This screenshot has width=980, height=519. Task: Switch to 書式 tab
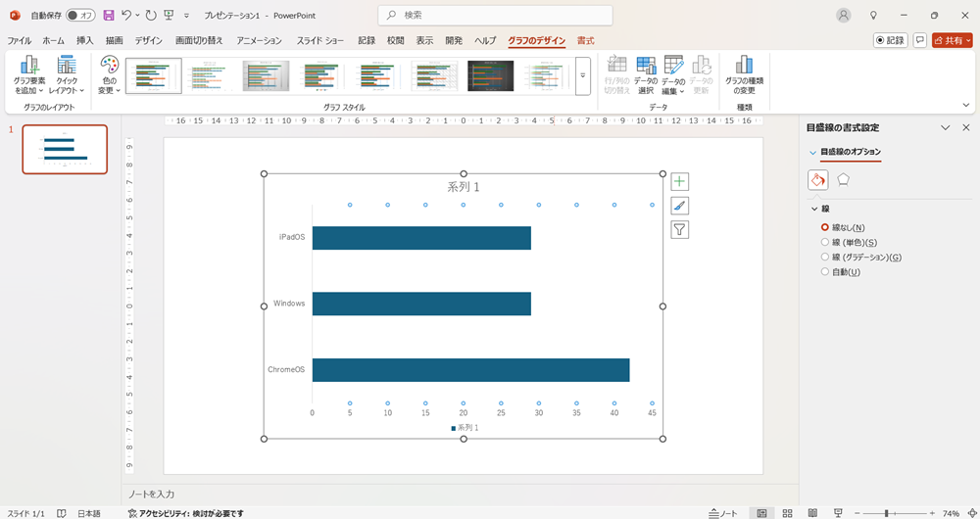coord(586,40)
